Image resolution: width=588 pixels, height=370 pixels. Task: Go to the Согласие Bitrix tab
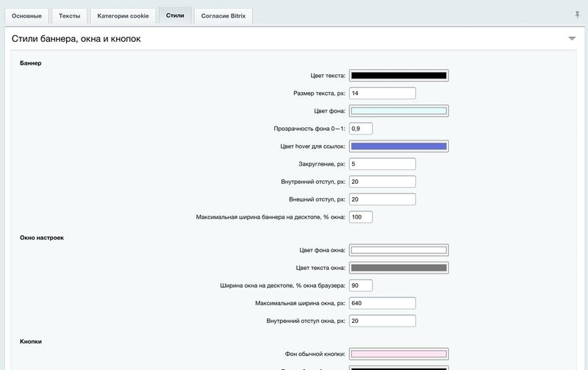(223, 16)
